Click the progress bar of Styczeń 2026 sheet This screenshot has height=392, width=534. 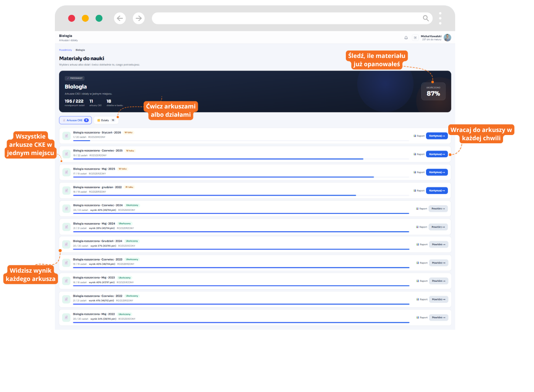241,141
